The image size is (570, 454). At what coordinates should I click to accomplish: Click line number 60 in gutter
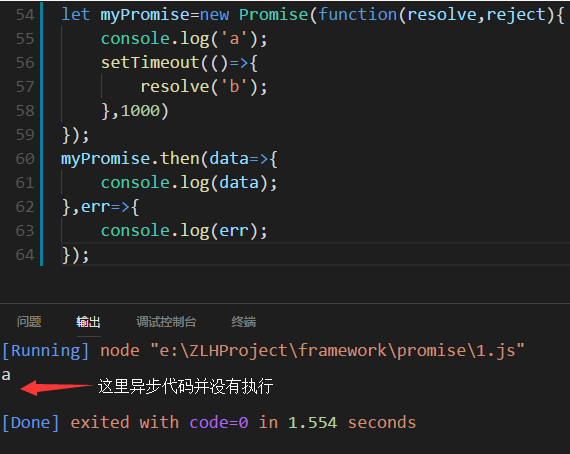click(x=25, y=159)
